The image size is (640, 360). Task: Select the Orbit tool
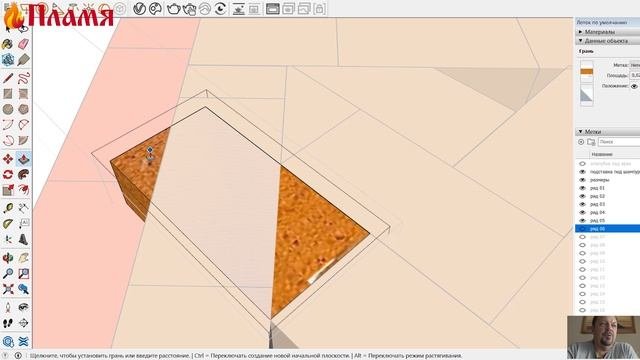click(x=8, y=258)
